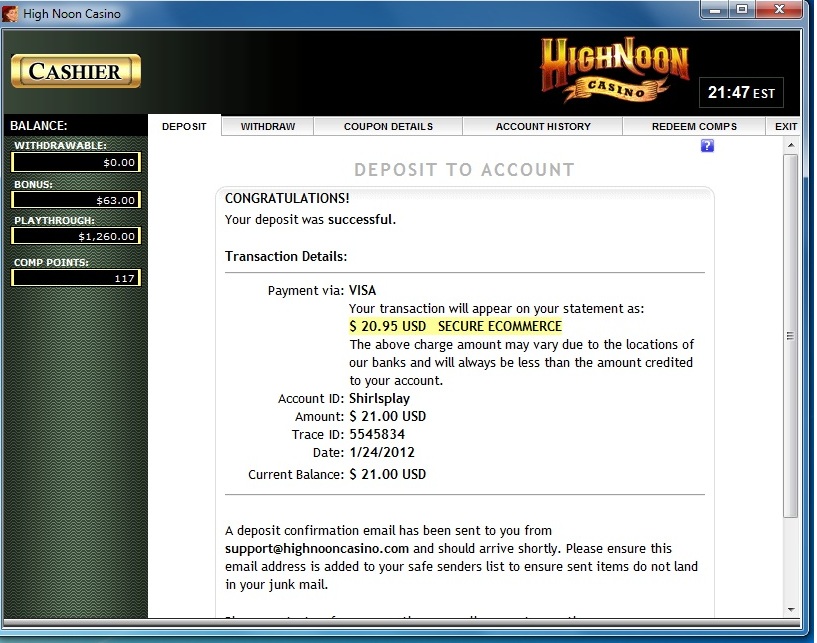Click the High Noon Casino title bar icon

click(x=11, y=13)
